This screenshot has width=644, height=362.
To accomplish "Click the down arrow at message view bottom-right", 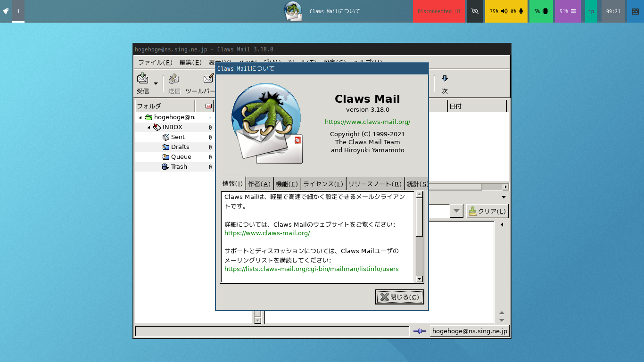I will [x=502, y=320].
